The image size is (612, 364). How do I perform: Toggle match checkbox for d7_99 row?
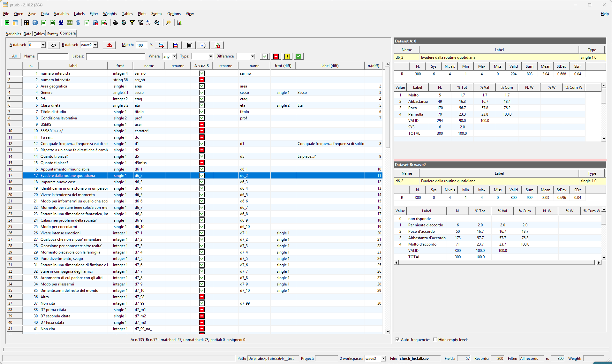click(202, 303)
